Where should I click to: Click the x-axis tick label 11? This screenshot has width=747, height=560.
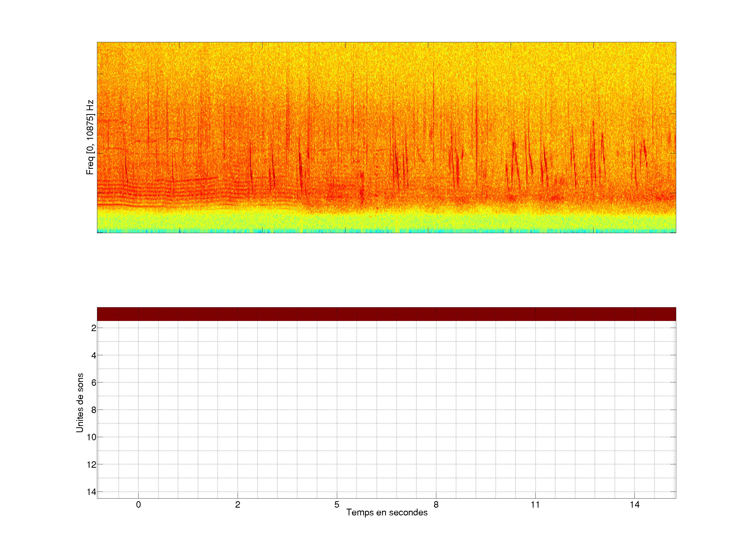pos(535,505)
